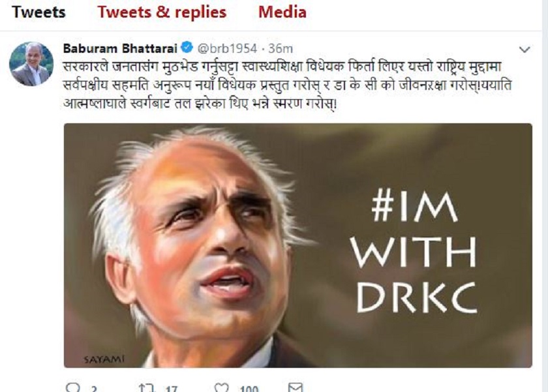Click the 36m timestamp link
The height and width of the screenshot is (392, 548).
pos(281,48)
